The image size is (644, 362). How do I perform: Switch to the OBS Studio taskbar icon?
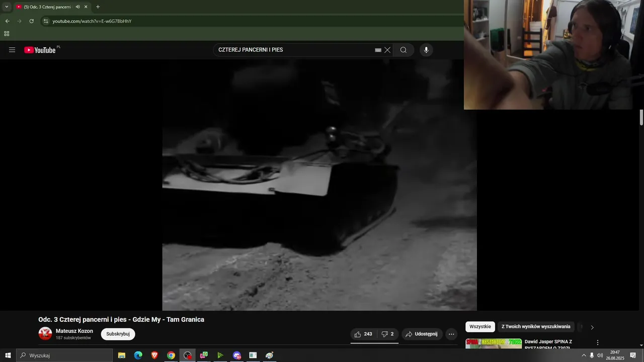[x=188, y=355]
